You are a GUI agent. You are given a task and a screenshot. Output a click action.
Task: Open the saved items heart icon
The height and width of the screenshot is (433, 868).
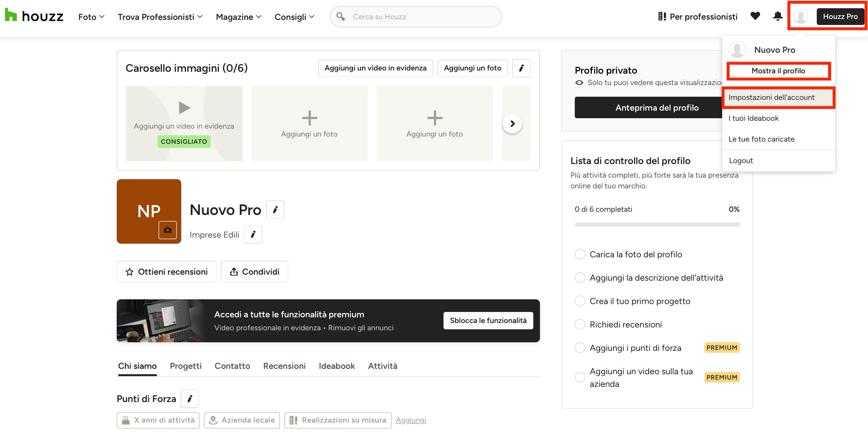[x=755, y=16]
